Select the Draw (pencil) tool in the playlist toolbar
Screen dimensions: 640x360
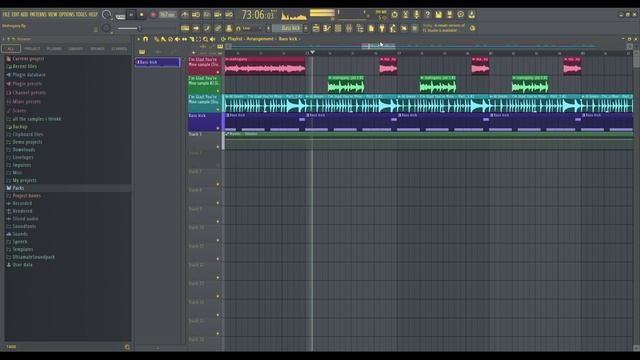click(x=157, y=39)
